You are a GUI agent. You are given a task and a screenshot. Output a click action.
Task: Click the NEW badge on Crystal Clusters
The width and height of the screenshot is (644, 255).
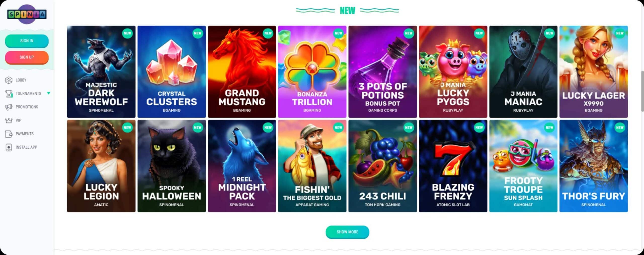(x=198, y=33)
